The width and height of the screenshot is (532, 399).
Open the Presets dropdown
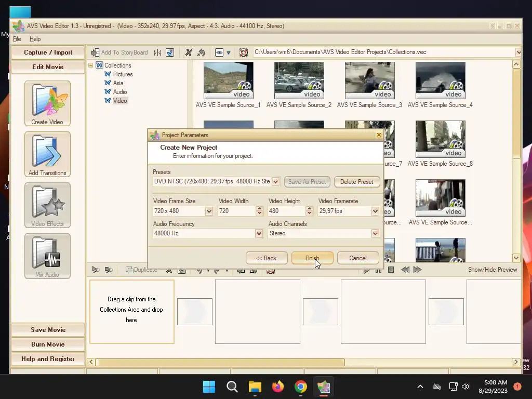tap(275, 181)
